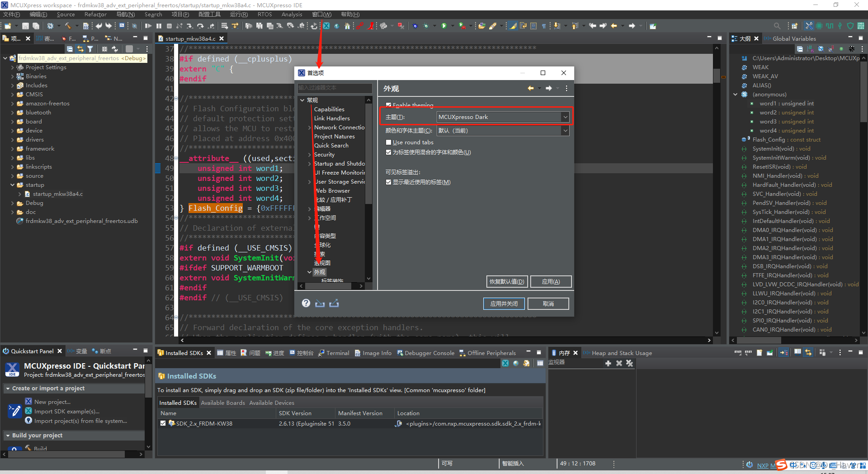The width and height of the screenshot is (868, 474).
Task: Click the add memory monitor plus icon
Action: 608,363
